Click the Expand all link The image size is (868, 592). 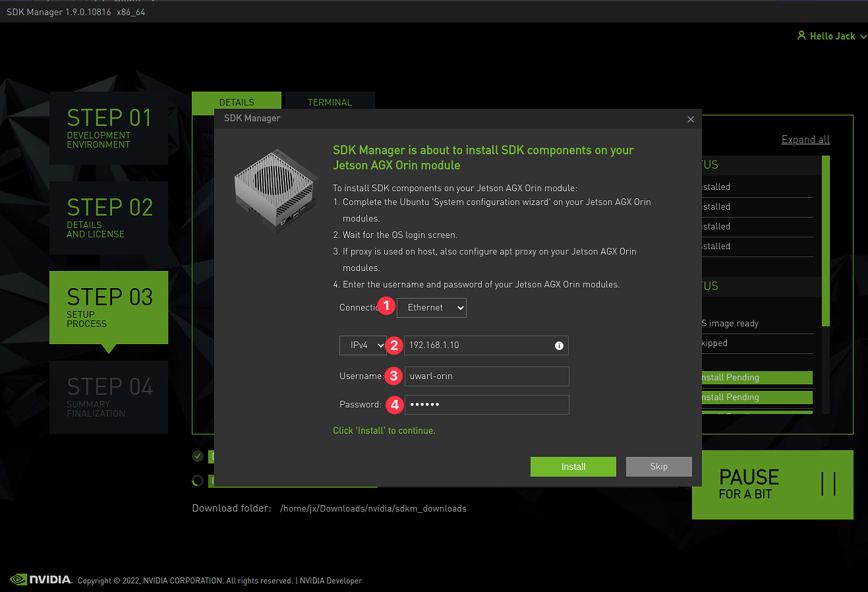pyautogui.click(x=805, y=140)
